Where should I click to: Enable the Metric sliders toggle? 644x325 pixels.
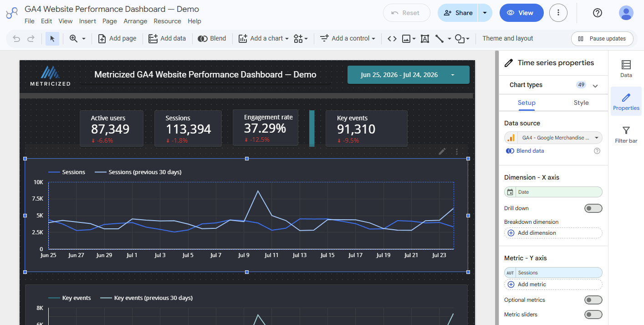click(x=593, y=315)
